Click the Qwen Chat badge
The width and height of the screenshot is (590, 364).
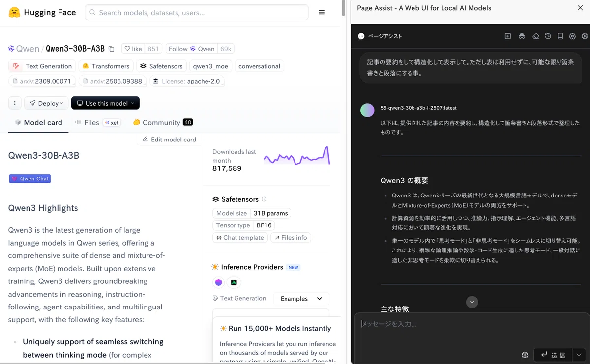[30, 179]
